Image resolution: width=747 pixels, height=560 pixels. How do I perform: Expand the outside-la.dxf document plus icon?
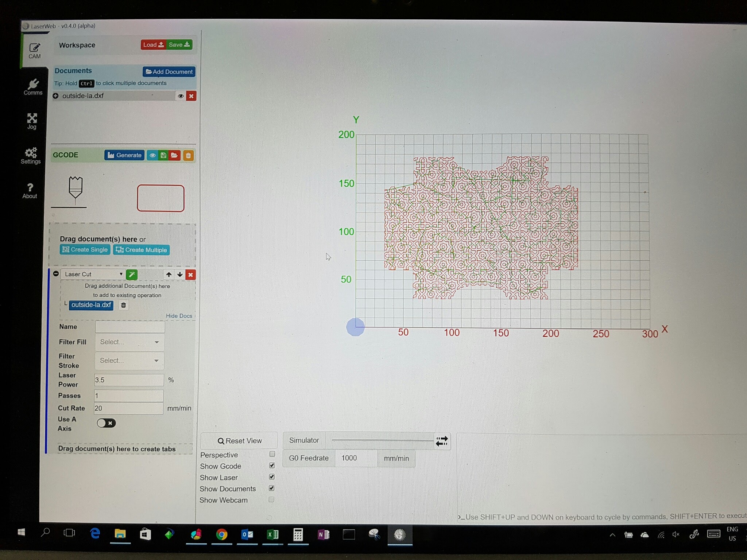tap(55, 96)
